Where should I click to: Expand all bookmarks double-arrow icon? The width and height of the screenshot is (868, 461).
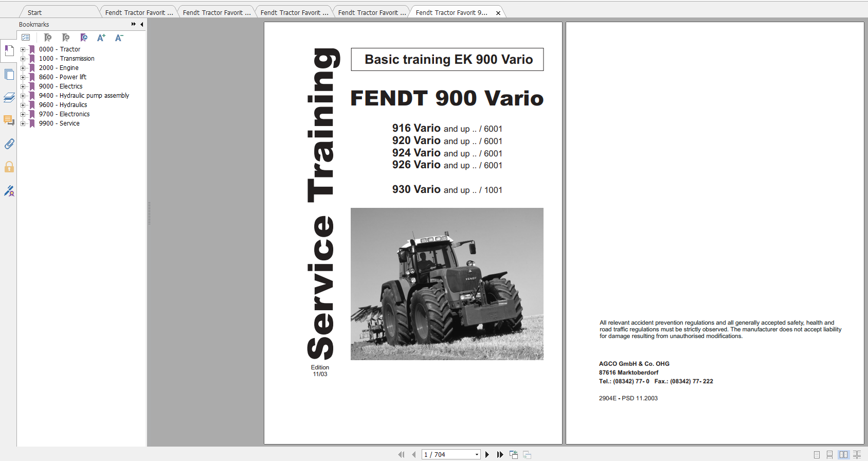134,24
